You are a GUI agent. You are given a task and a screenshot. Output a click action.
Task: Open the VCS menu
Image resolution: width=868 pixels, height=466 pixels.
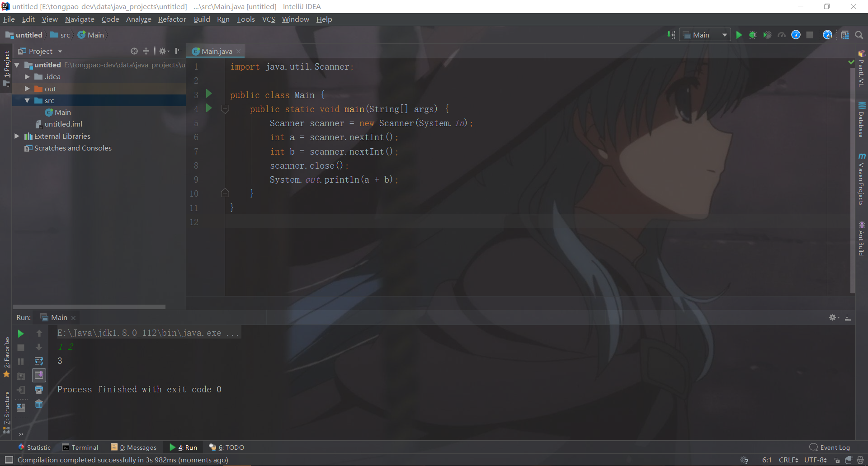tap(269, 19)
